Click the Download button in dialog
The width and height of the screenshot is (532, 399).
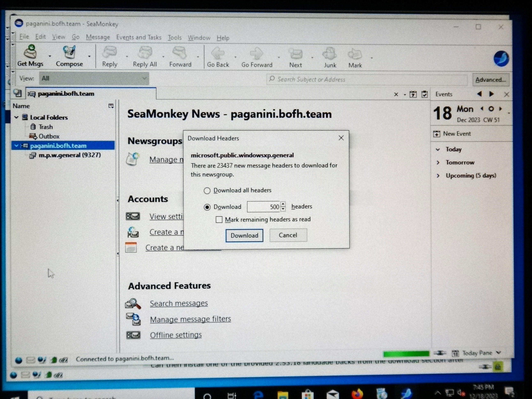(x=244, y=235)
